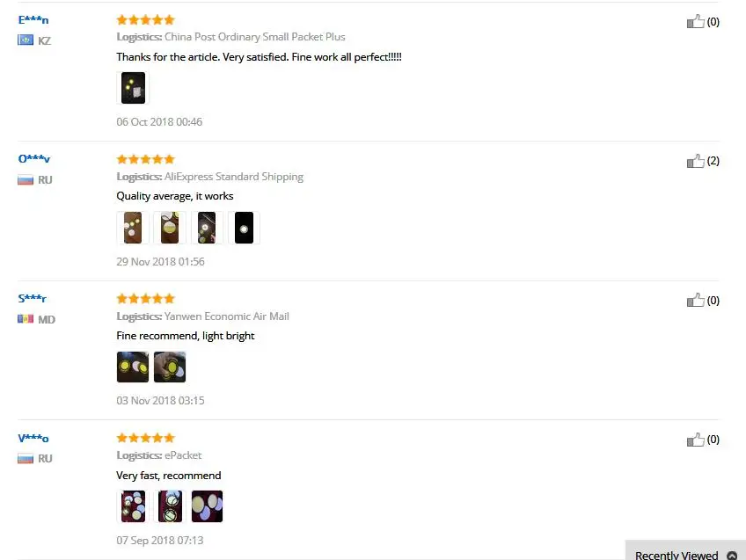Open middle photo in V***o's review
This screenshot has height=560, width=746.
(x=170, y=506)
